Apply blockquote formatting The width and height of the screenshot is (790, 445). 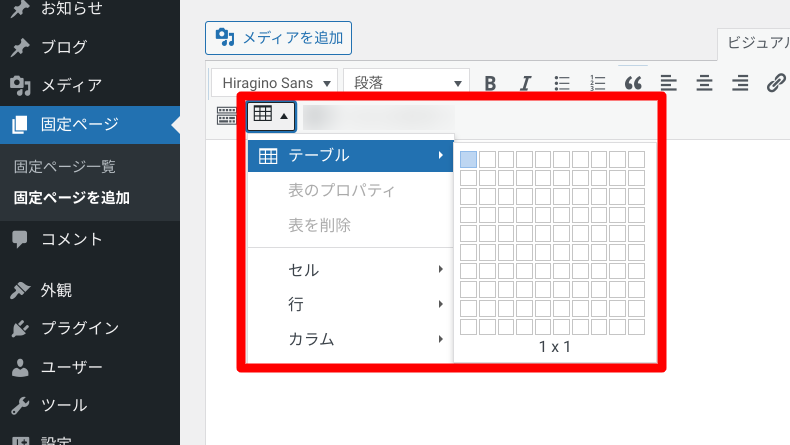pos(633,83)
